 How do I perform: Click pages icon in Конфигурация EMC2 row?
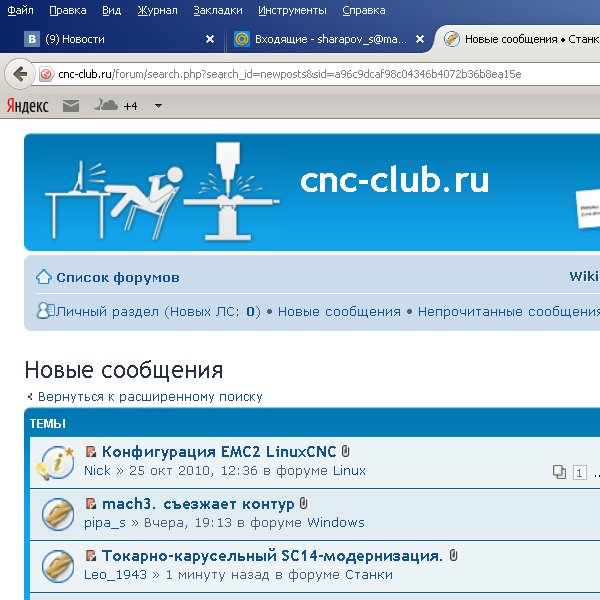click(x=559, y=472)
